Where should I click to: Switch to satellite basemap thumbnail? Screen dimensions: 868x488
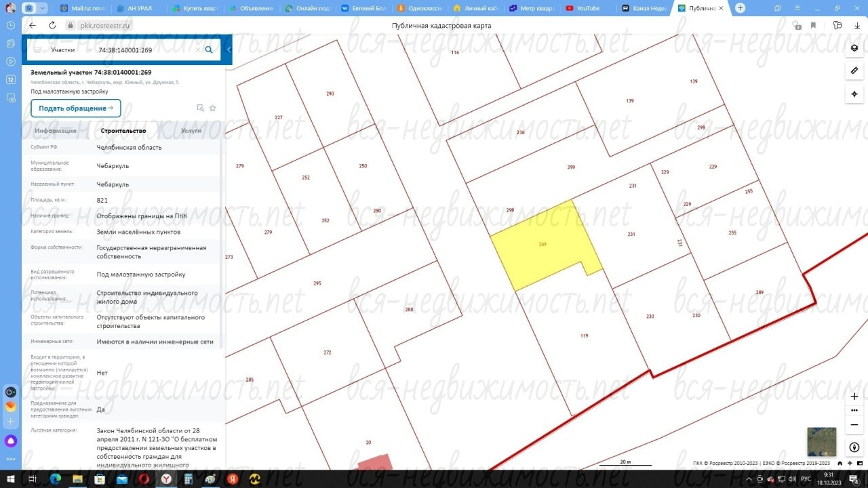[821, 442]
